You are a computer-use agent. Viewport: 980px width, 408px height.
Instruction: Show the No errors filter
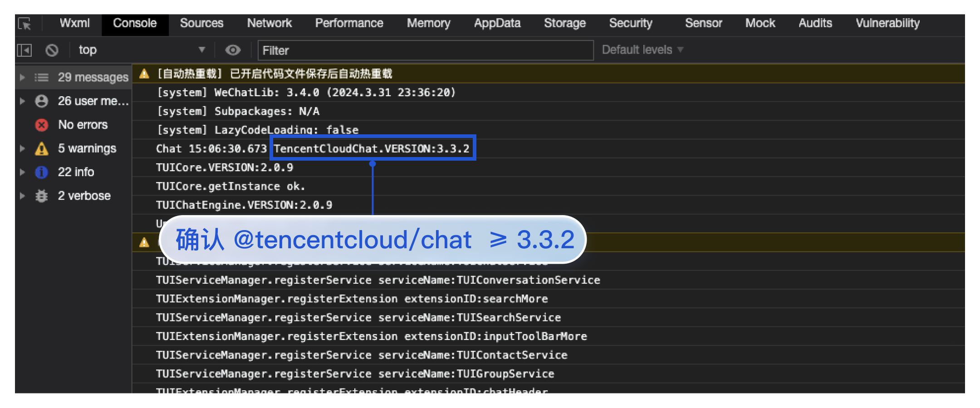pos(83,125)
